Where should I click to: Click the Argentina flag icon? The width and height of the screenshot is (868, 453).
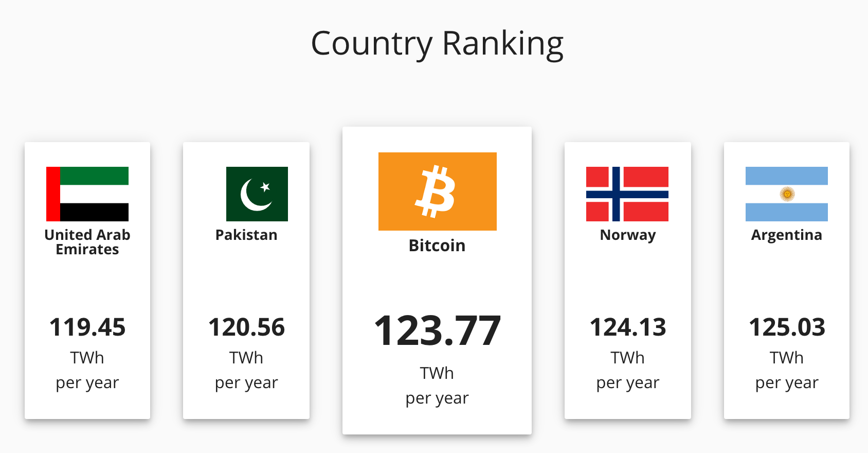click(x=786, y=194)
